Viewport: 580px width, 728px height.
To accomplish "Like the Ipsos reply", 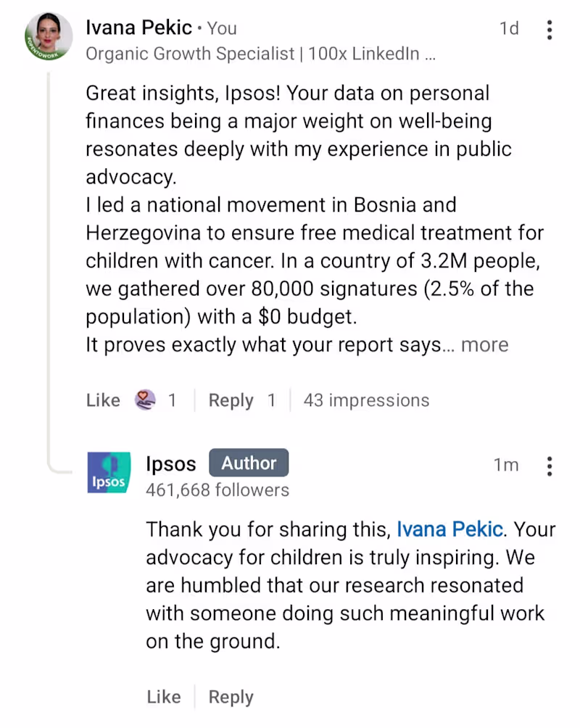I will [163, 697].
